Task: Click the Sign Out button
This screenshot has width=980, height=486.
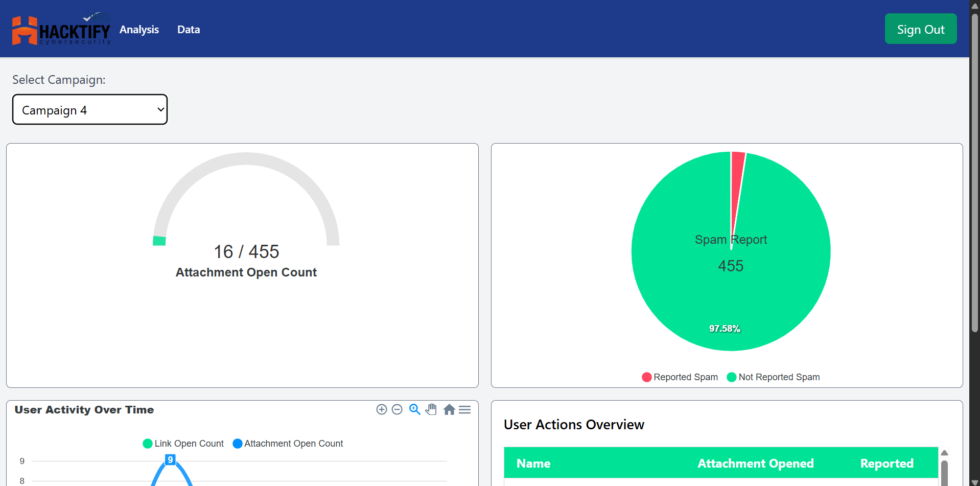Action: (921, 29)
